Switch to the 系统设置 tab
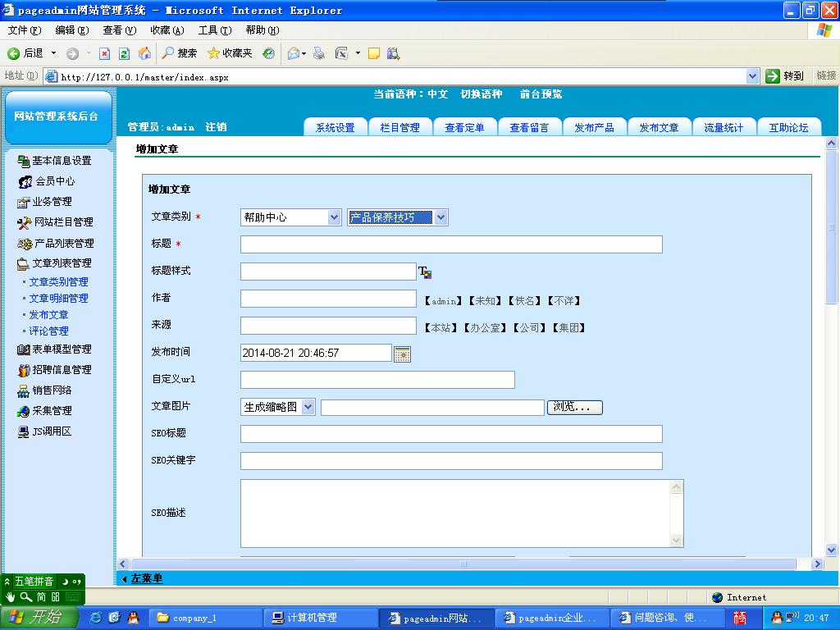840x630 pixels. click(x=336, y=127)
